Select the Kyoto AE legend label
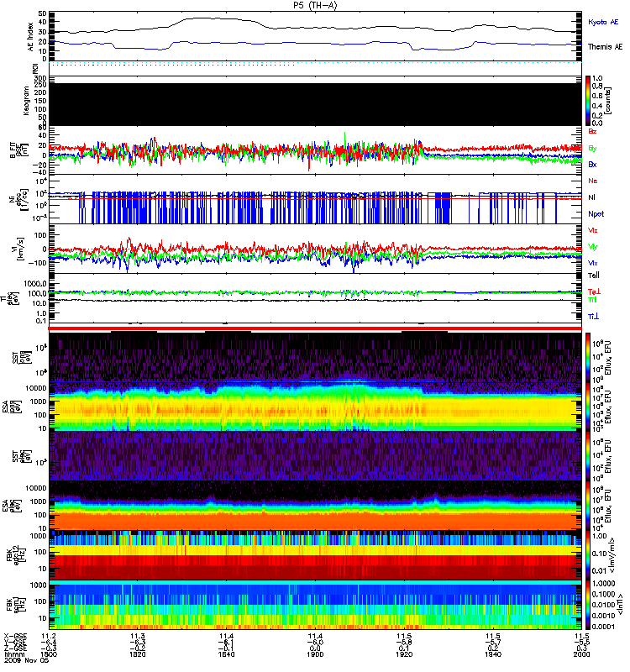This screenshot has height=672, width=630. click(603, 23)
